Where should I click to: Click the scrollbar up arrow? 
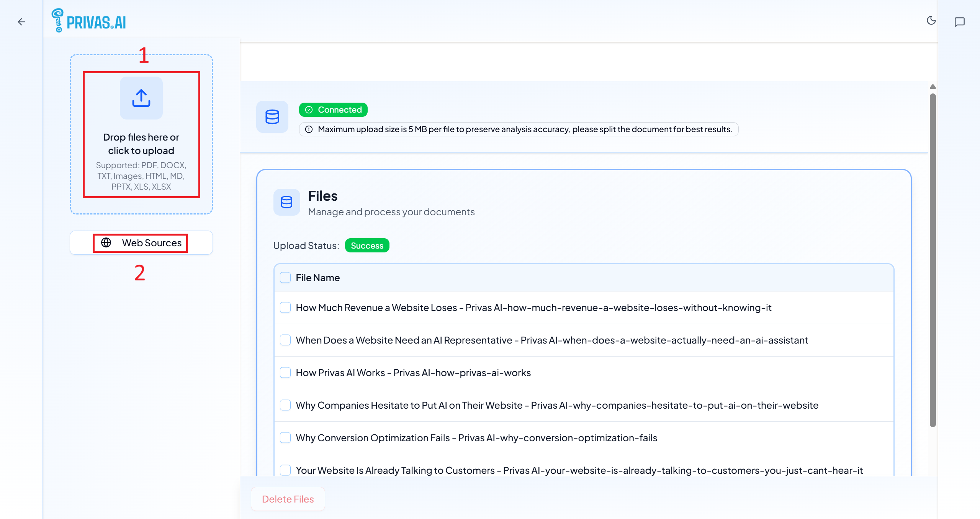pyautogui.click(x=933, y=87)
